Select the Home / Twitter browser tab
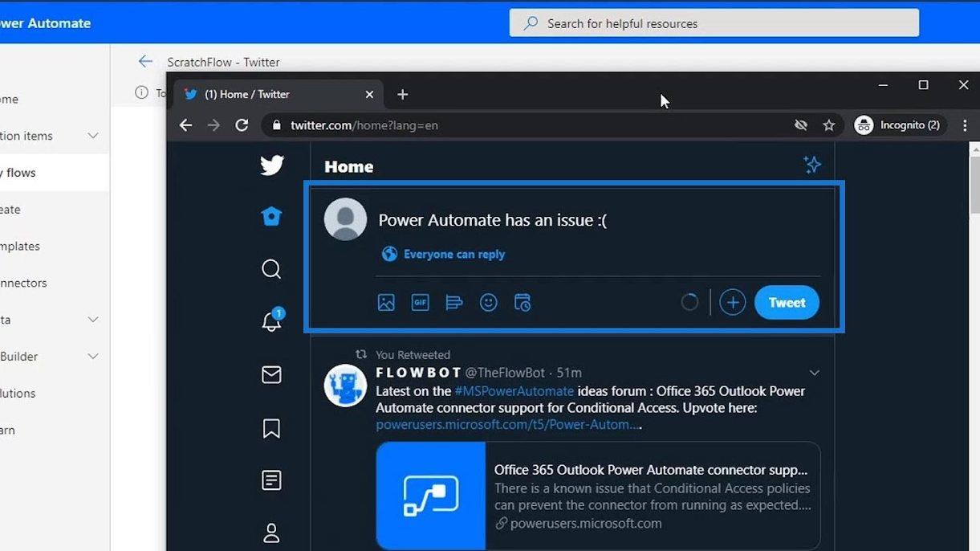The width and height of the screenshot is (980, 551). pos(278,95)
